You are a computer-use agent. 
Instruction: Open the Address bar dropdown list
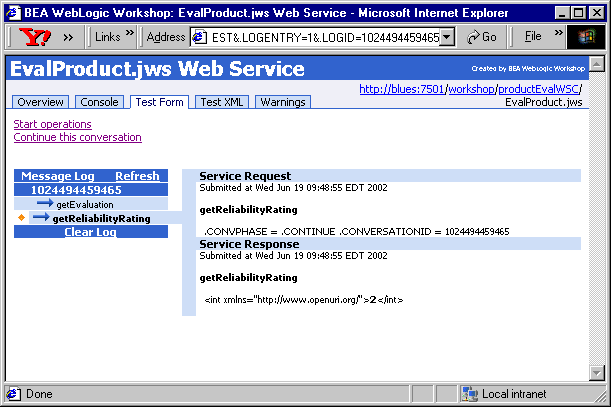pos(448,37)
